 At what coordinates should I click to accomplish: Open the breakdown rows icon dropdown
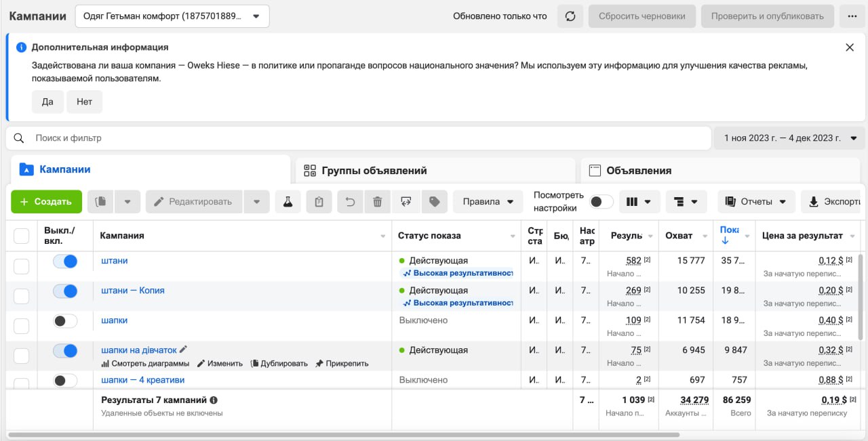click(x=686, y=202)
